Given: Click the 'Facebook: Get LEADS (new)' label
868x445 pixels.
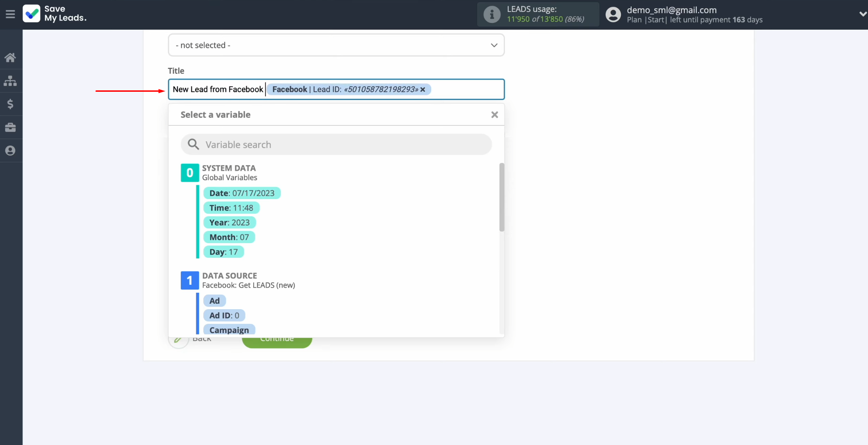Looking at the screenshot, I should coord(249,285).
